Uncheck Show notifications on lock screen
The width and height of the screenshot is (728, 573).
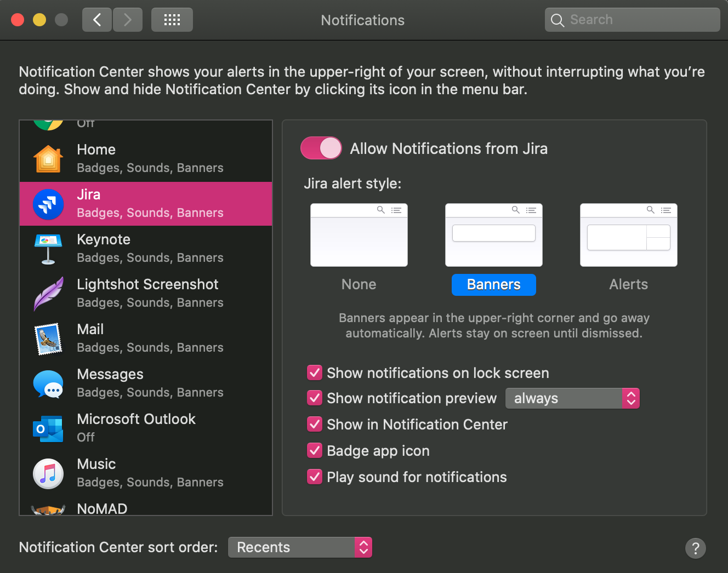click(x=315, y=373)
